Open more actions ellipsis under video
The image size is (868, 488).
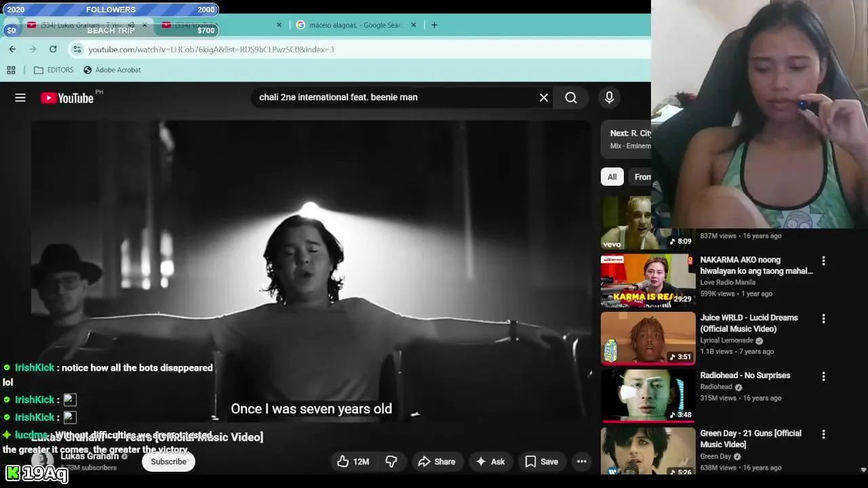[582, 462]
